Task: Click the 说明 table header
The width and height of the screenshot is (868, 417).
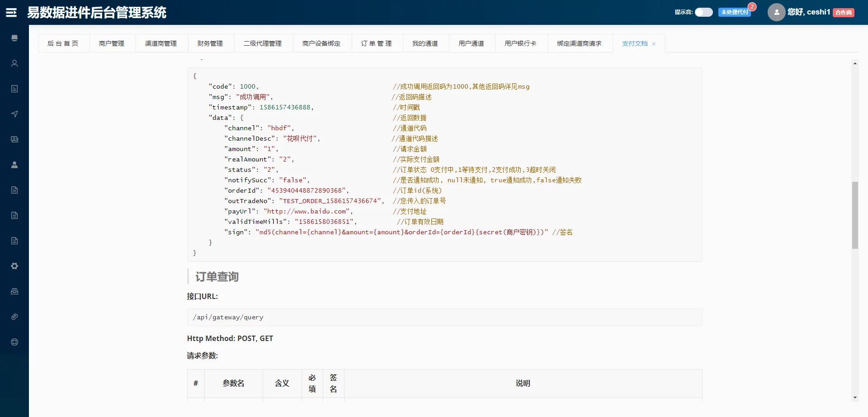Action: pos(523,384)
